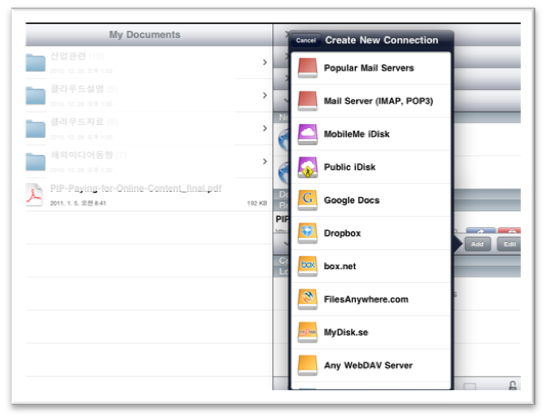Open PIP-Paying-for-Online-Content_final.pdf file name
Image resolution: width=547 pixels, height=419 pixels.
coord(136,189)
